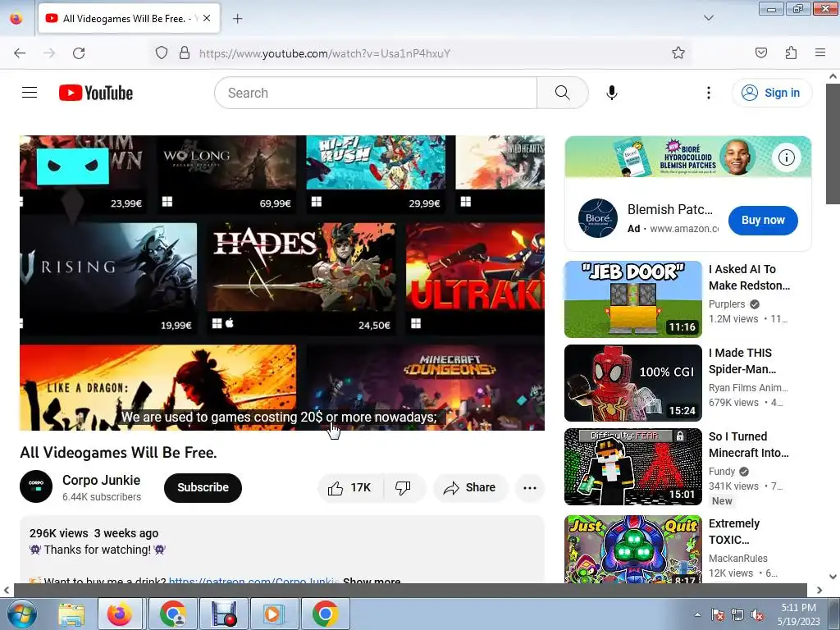This screenshot has height=630, width=840.
Task: Start voice search with microphone icon
Action: [611, 93]
